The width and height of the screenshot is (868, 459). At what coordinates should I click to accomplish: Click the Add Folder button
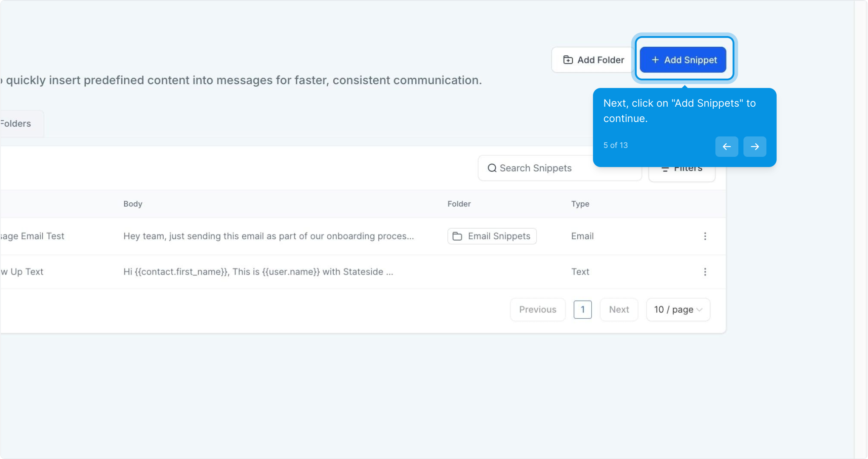click(x=593, y=60)
